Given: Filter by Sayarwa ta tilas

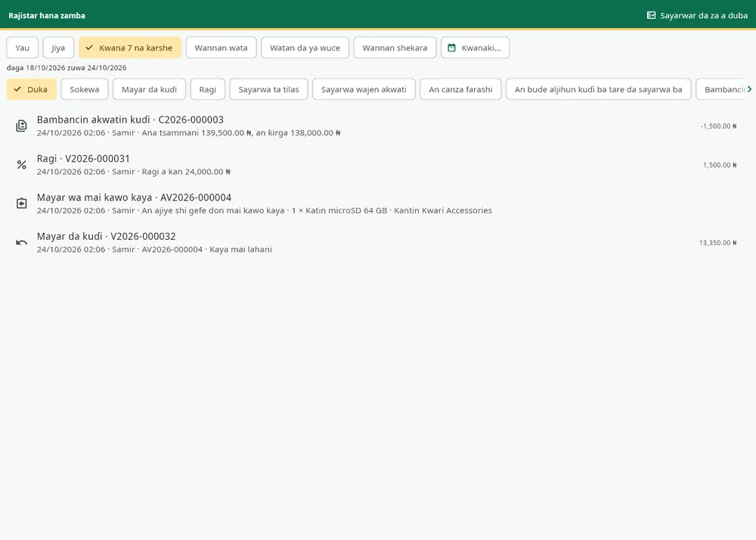Looking at the screenshot, I should pos(268,89).
